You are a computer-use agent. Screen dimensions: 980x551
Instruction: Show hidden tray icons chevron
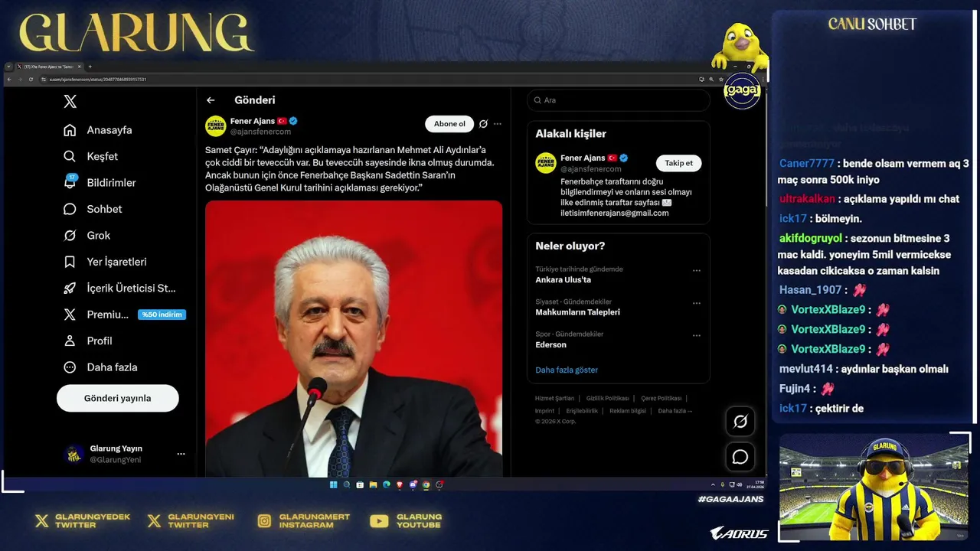point(713,484)
